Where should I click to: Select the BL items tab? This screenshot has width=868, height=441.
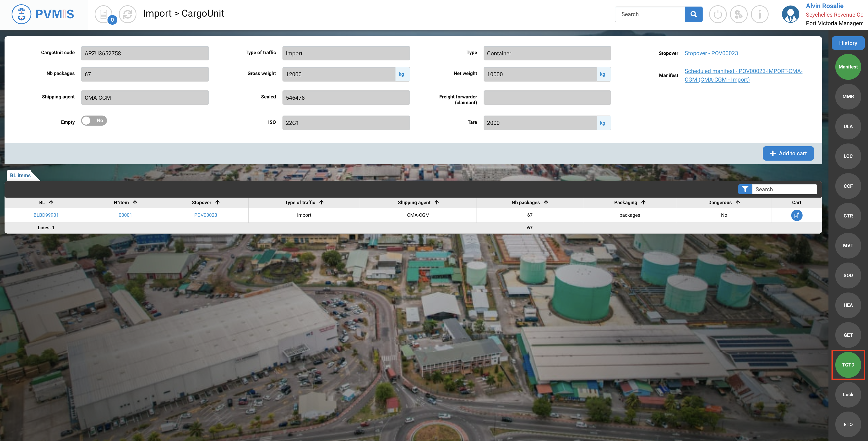click(x=20, y=175)
